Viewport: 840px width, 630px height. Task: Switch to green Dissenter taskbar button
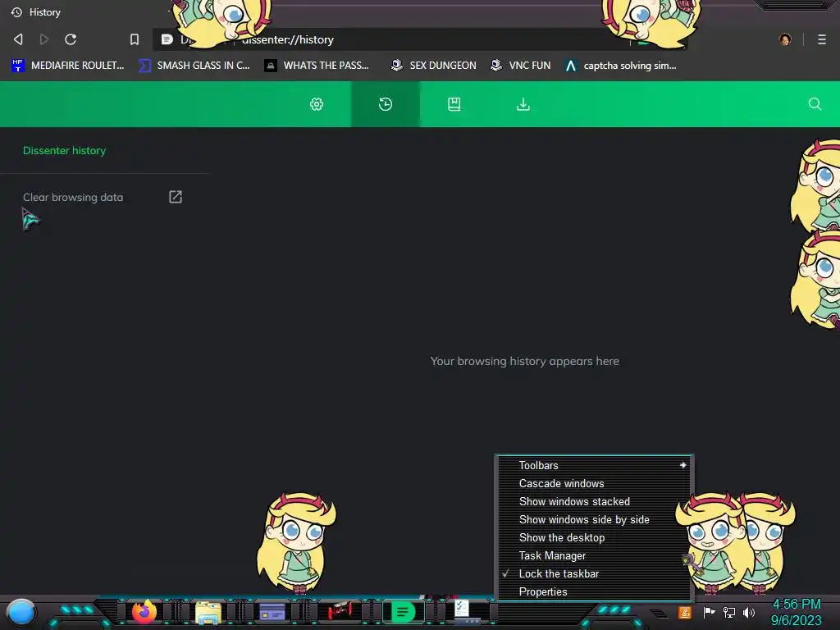pyautogui.click(x=404, y=611)
